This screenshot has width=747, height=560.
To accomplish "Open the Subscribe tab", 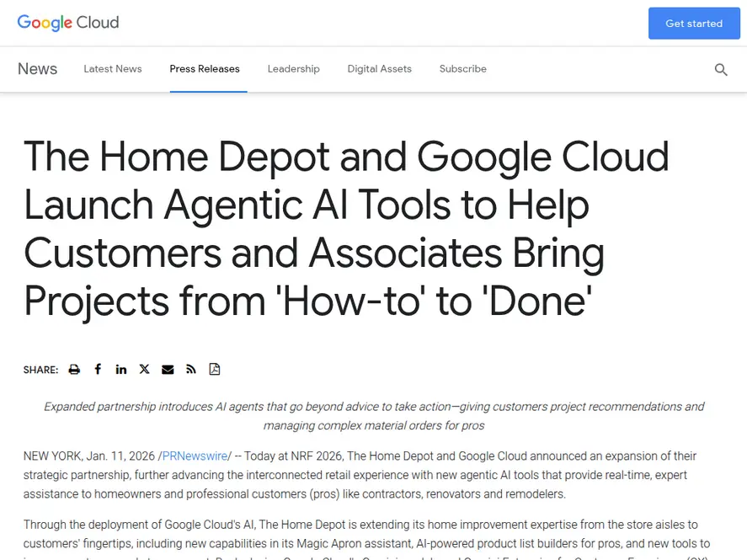I will coord(462,69).
